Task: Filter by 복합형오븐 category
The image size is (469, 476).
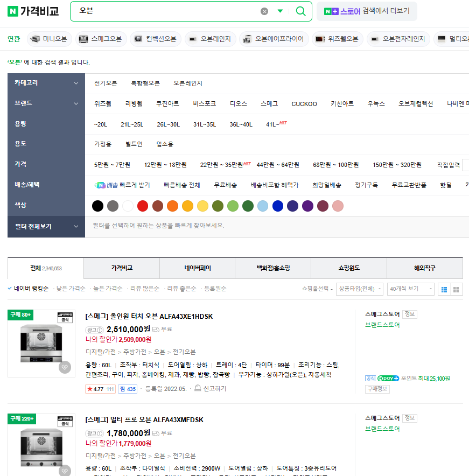Action: 145,83
